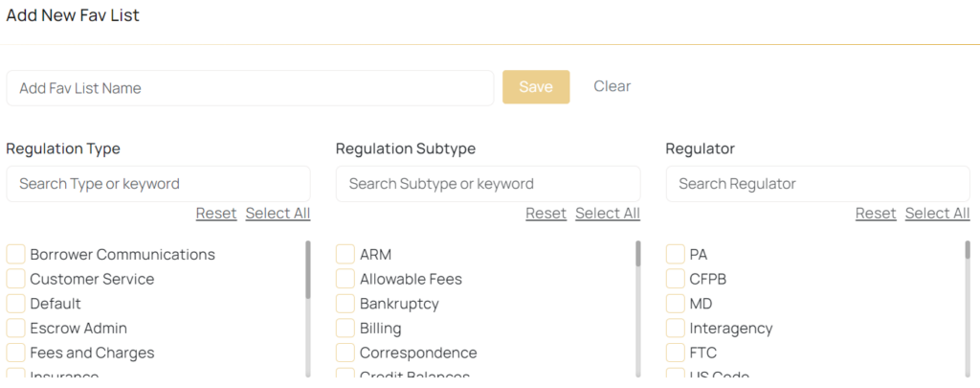Tick the Correspondence checkbox
980x388 pixels.
click(x=345, y=354)
